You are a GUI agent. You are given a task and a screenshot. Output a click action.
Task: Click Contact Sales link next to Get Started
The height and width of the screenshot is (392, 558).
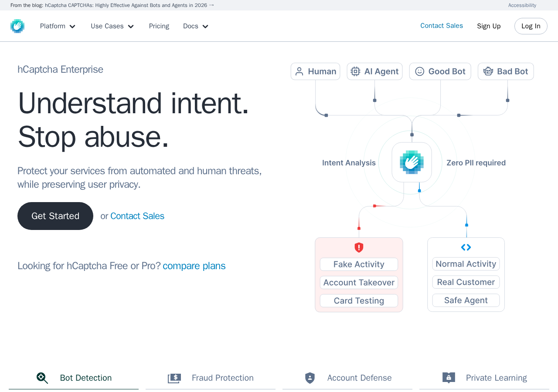pos(137,216)
